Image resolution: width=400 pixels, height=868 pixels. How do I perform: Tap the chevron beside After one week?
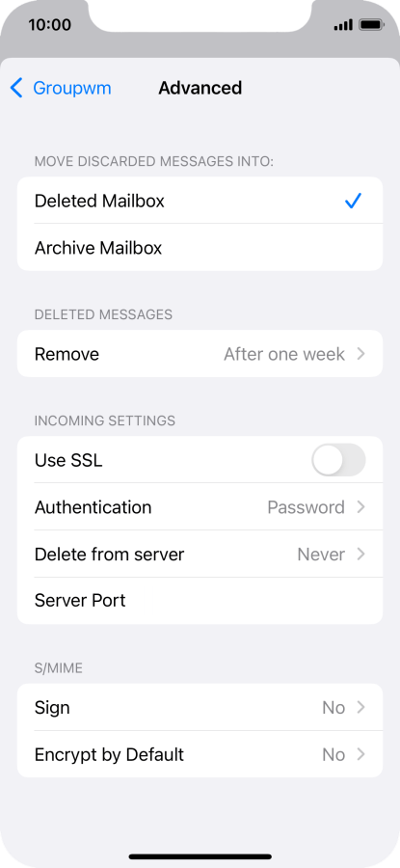(361, 354)
